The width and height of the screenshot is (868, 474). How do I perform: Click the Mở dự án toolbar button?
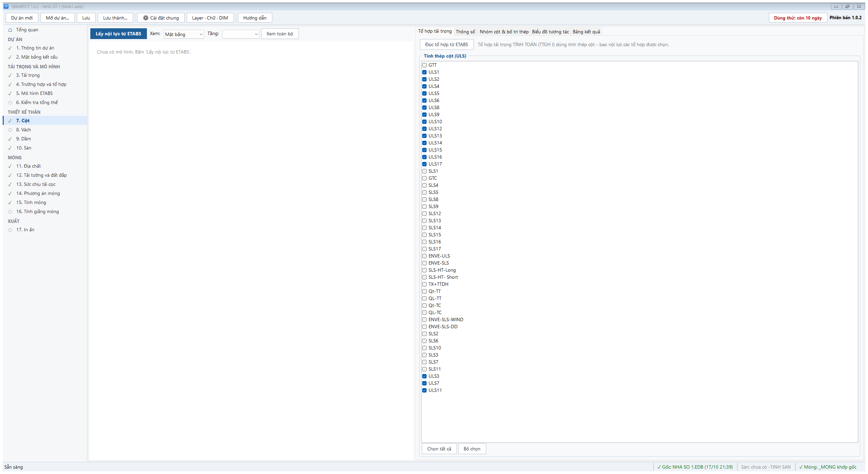coord(58,18)
